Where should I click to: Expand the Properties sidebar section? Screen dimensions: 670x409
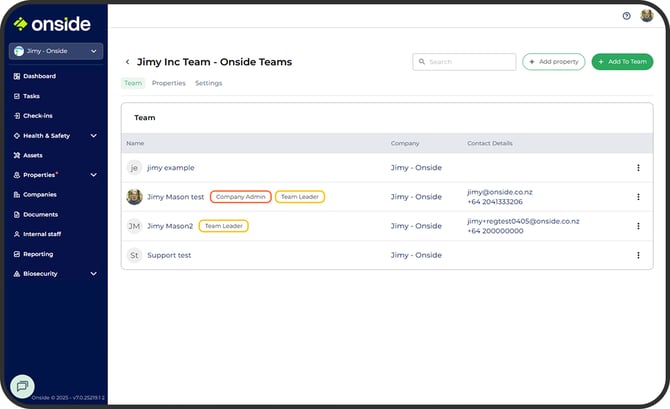93,175
